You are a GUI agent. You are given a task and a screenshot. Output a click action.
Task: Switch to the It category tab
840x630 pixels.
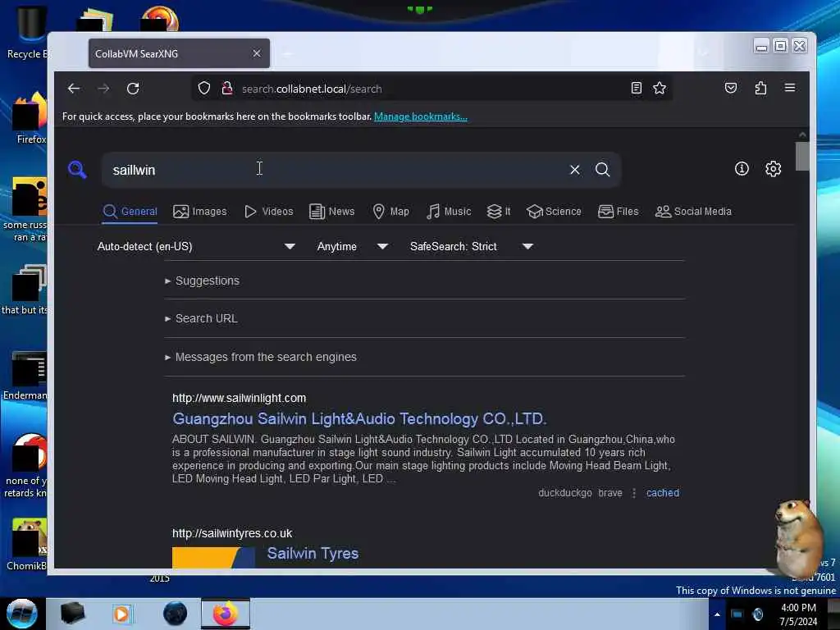pyautogui.click(x=499, y=212)
